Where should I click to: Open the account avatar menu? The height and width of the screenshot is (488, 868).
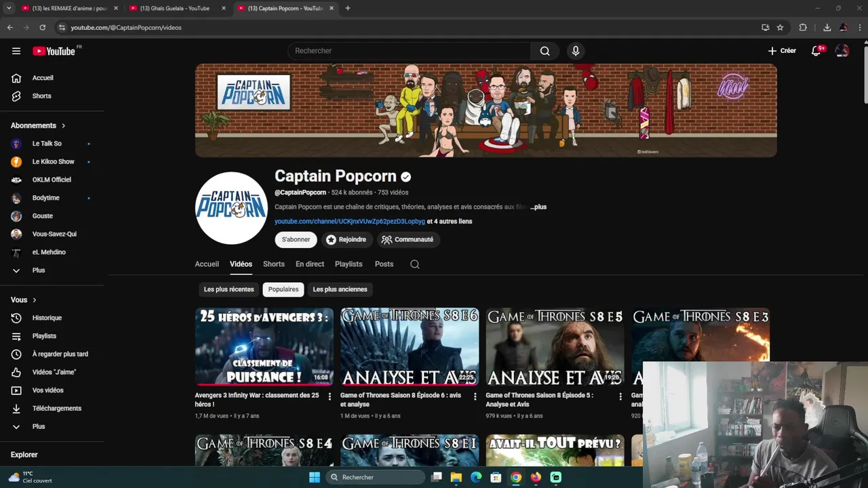click(842, 51)
